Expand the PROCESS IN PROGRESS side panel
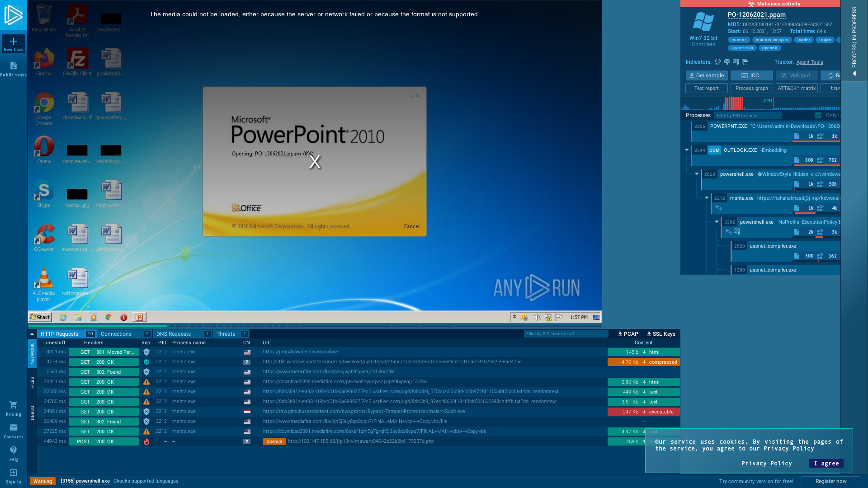The height and width of the screenshot is (488, 868). click(854, 41)
